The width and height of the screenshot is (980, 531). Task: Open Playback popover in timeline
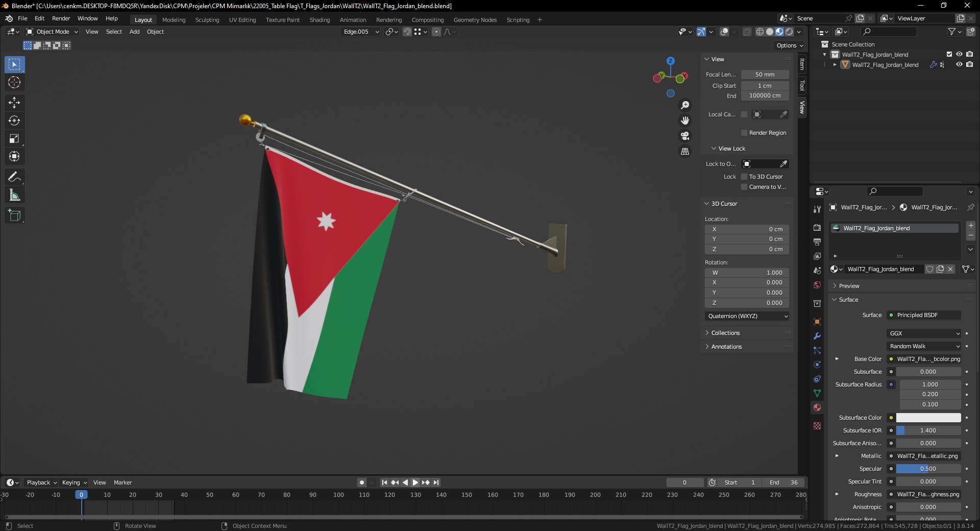[41, 482]
